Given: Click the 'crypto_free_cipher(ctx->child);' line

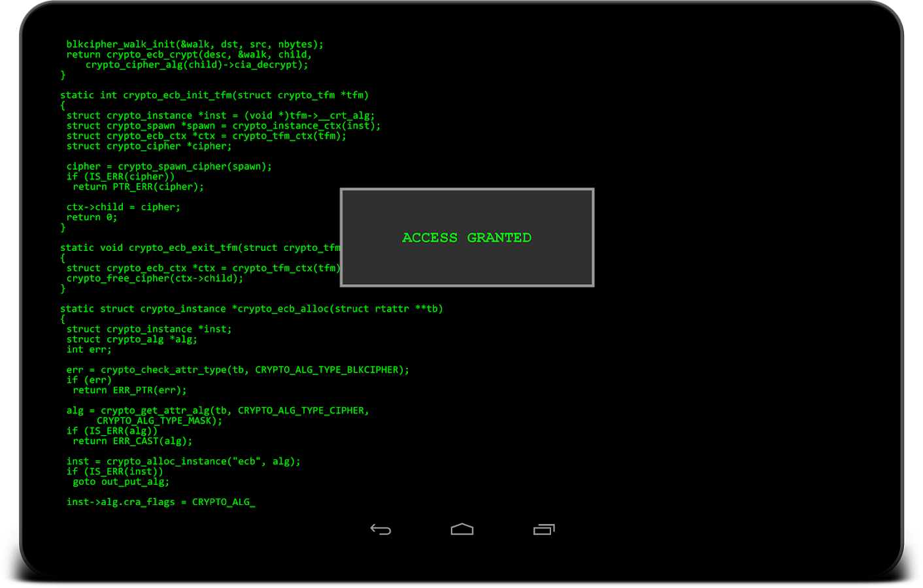Looking at the screenshot, I should [155, 278].
